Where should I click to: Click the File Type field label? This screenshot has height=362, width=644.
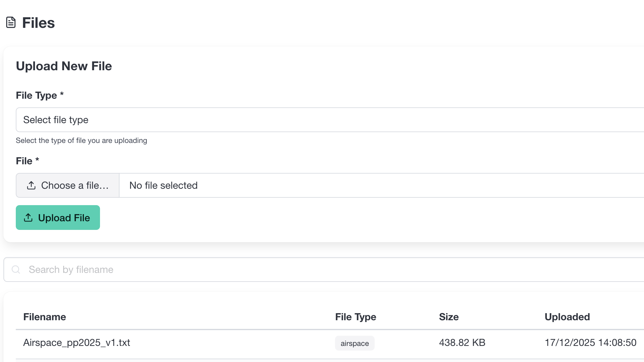coord(36,95)
